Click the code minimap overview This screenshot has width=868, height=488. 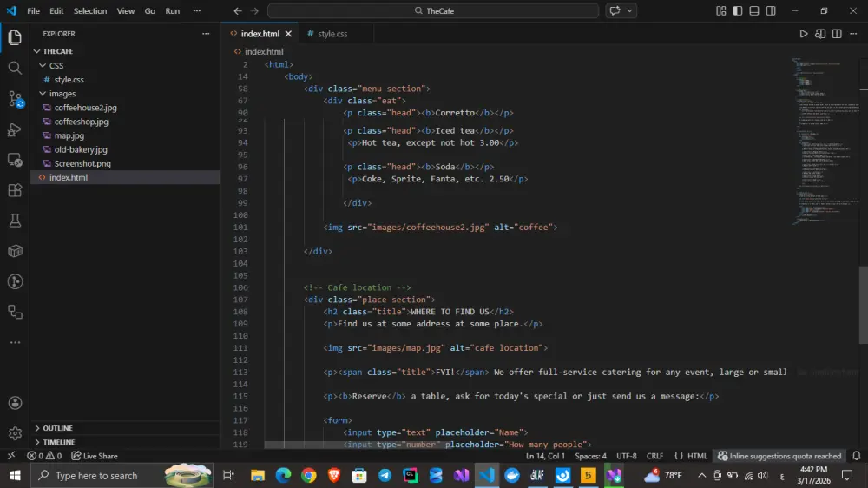(825, 142)
